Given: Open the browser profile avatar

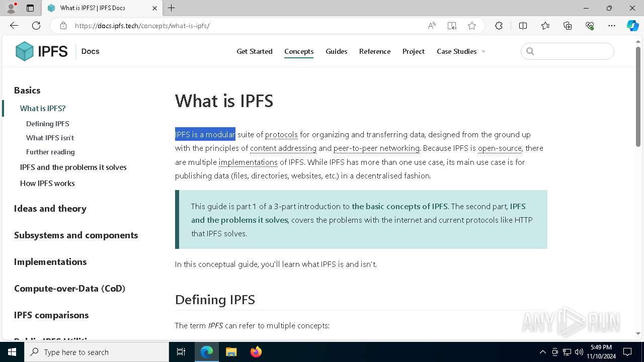Looking at the screenshot, I should 11,8.
